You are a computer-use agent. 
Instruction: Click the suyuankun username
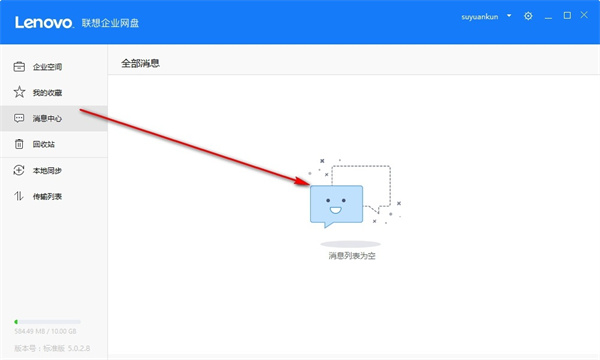480,17
